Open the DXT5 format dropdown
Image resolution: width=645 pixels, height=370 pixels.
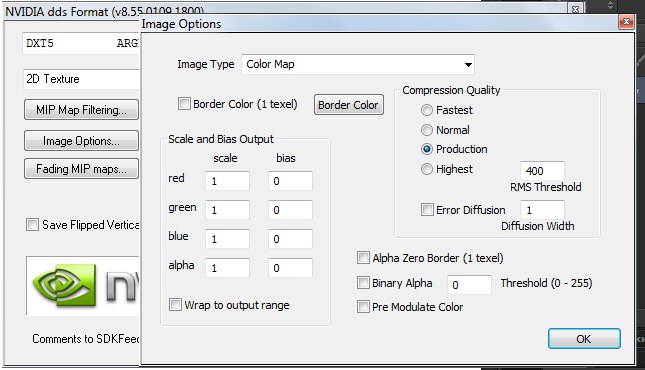click(x=81, y=43)
